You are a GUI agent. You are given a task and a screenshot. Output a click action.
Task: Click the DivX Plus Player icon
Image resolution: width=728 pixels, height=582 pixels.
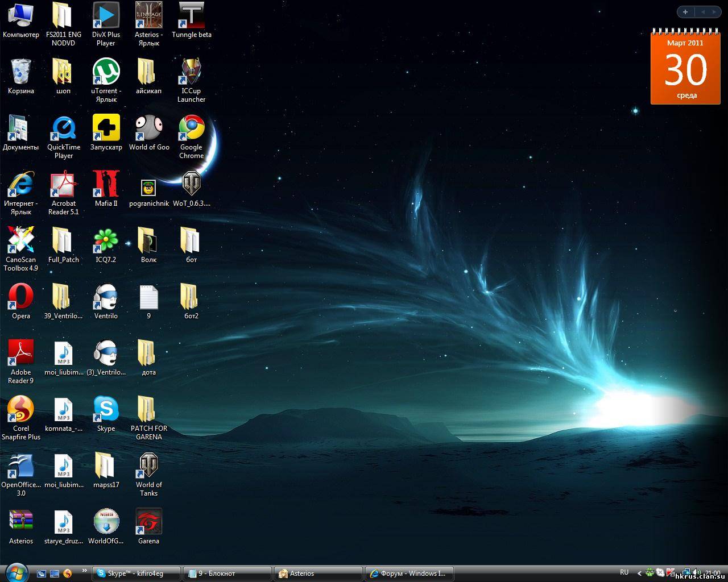(x=106, y=16)
